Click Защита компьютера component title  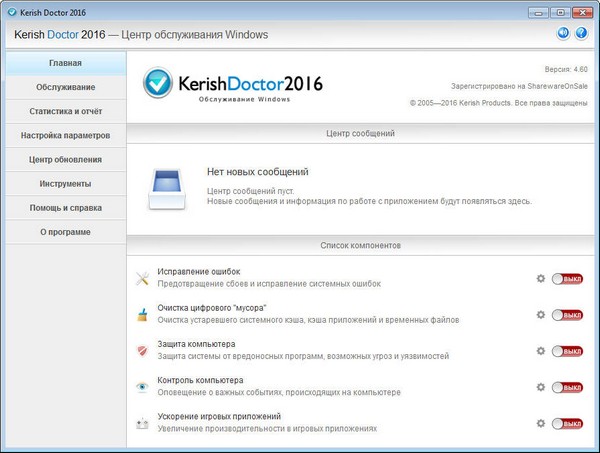click(196, 344)
